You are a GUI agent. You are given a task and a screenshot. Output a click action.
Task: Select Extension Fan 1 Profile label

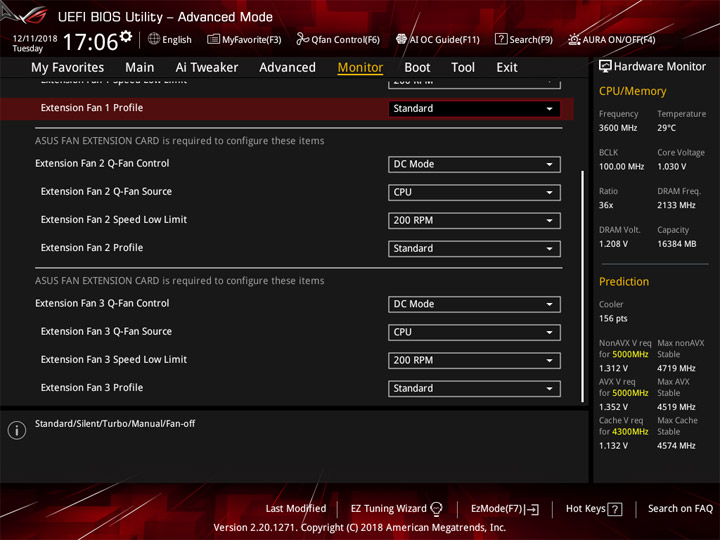92,108
